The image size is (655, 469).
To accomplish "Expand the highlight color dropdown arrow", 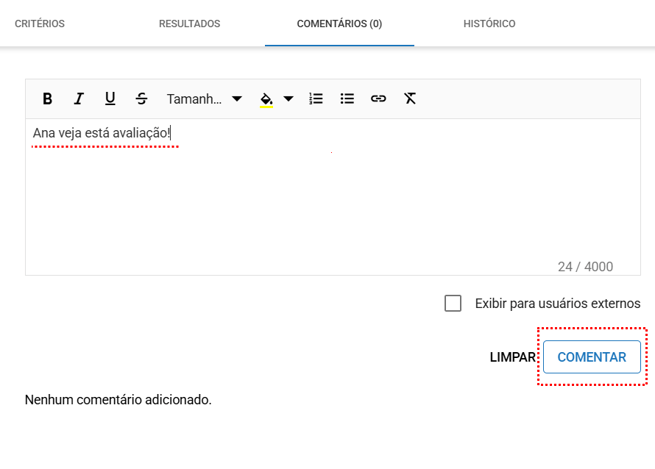I will tap(289, 99).
